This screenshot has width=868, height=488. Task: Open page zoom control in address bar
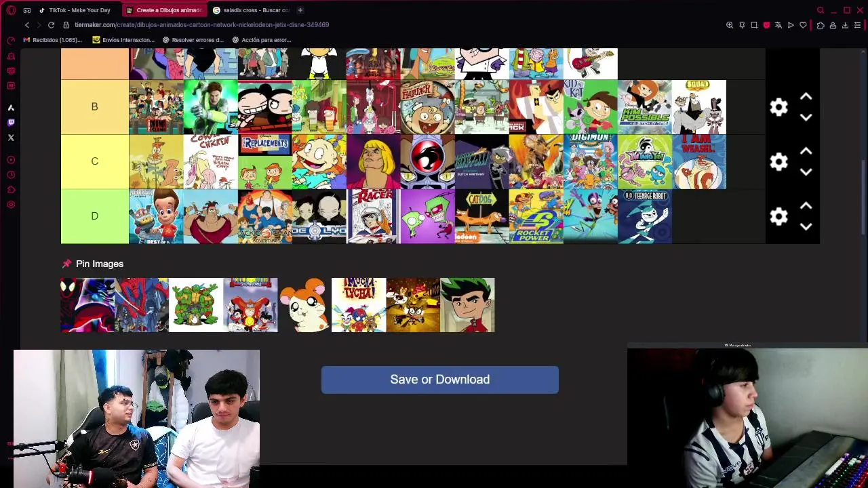coord(730,25)
